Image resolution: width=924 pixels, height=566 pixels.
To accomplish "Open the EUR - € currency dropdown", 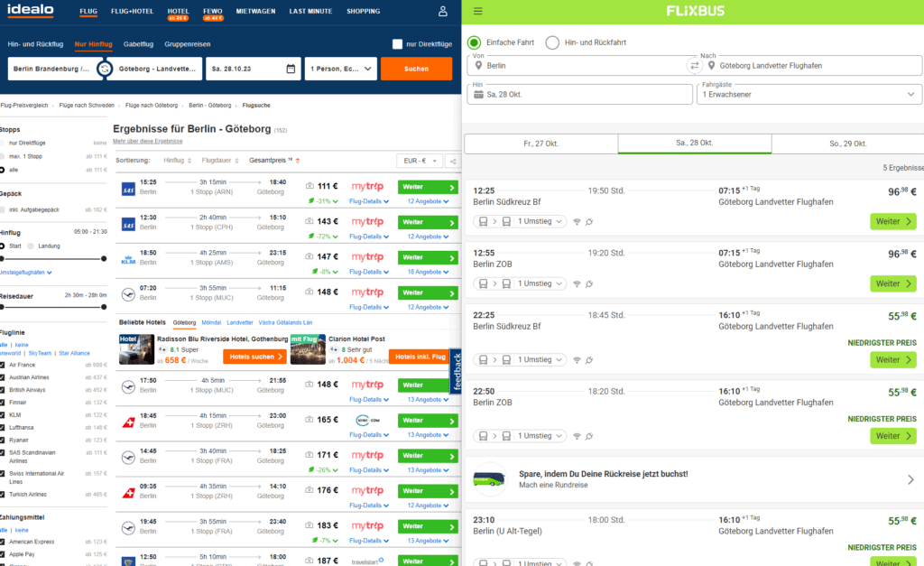I will click(x=420, y=161).
